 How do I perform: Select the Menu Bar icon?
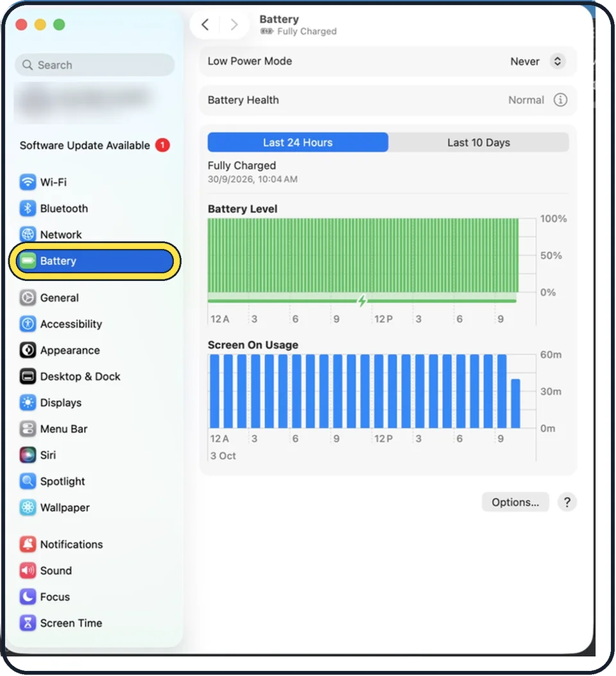[28, 429]
